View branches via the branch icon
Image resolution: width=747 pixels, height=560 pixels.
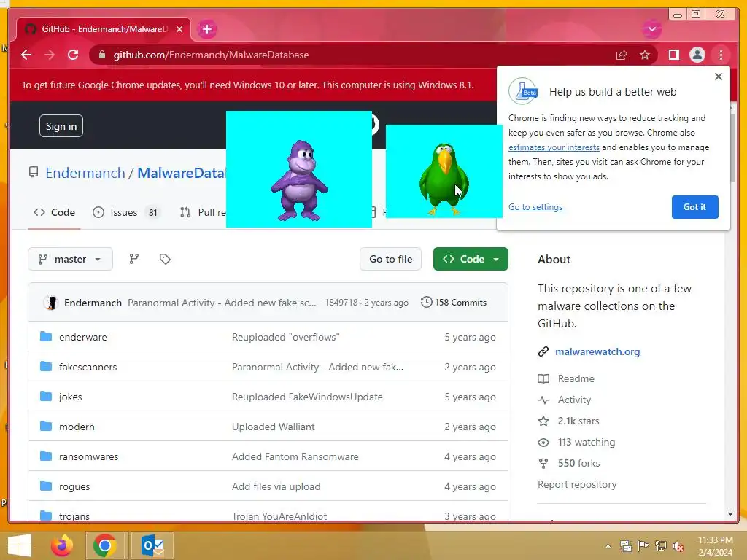pos(134,259)
